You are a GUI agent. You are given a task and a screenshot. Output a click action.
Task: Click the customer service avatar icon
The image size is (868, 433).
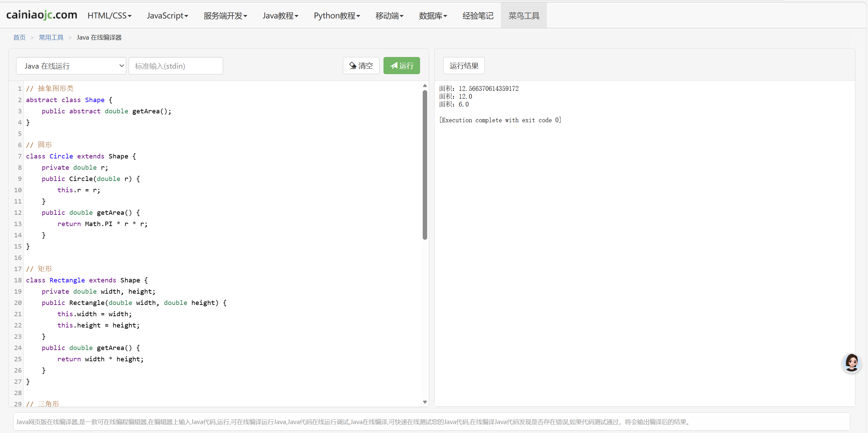click(851, 363)
